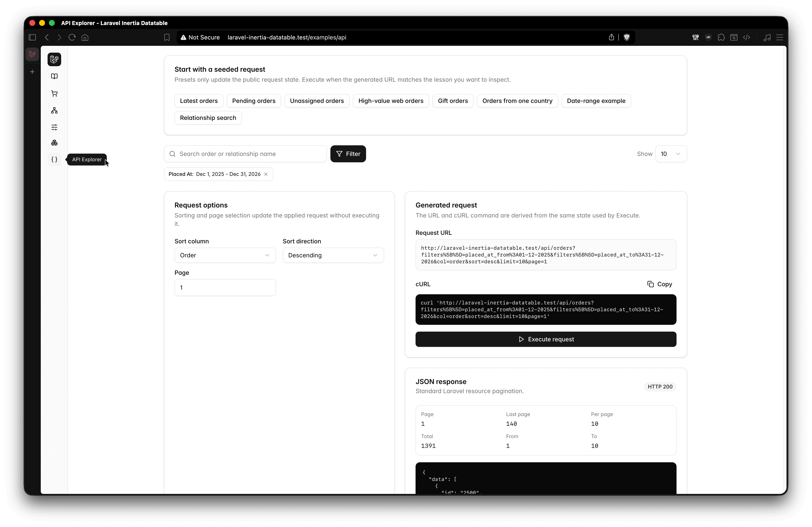Click into the Page number input
Screen dimensions: 812x527
(x=225, y=287)
